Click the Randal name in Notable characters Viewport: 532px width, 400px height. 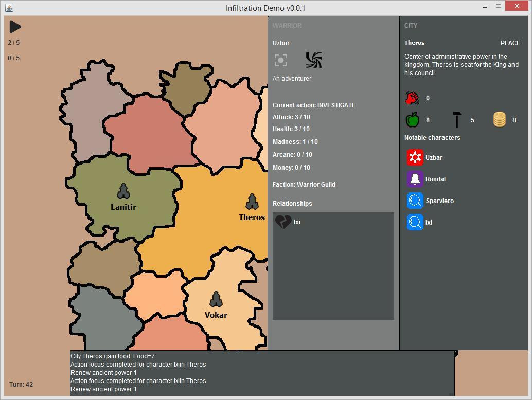tap(436, 179)
